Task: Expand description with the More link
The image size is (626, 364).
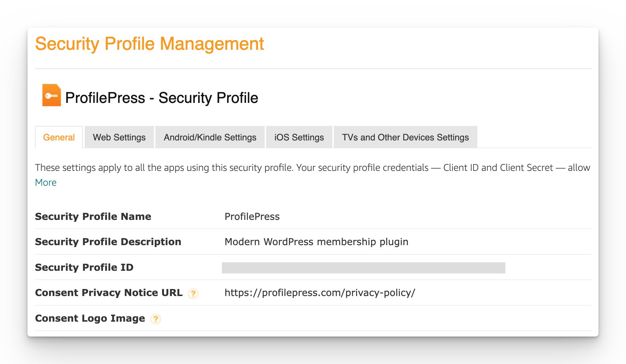Action: [46, 182]
